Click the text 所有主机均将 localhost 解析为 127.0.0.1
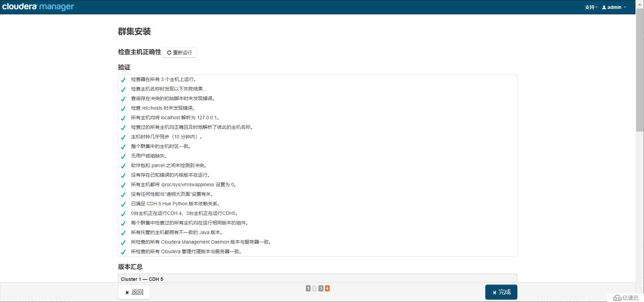Viewport: 644px width, 302px height. 175,118
